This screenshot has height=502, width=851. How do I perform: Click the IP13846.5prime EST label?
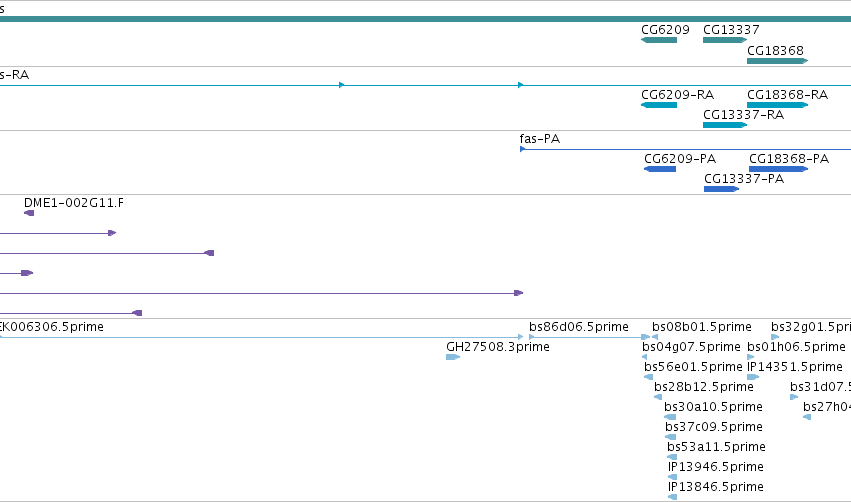click(x=716, y=487)
